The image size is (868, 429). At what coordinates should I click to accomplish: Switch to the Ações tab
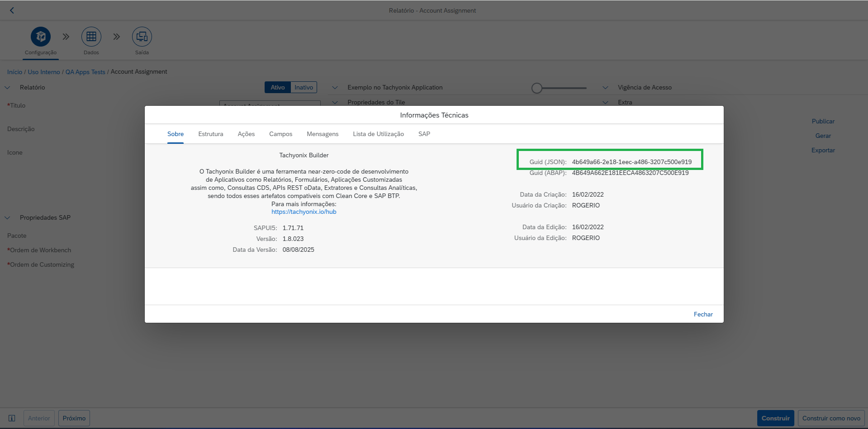point(246,134)
